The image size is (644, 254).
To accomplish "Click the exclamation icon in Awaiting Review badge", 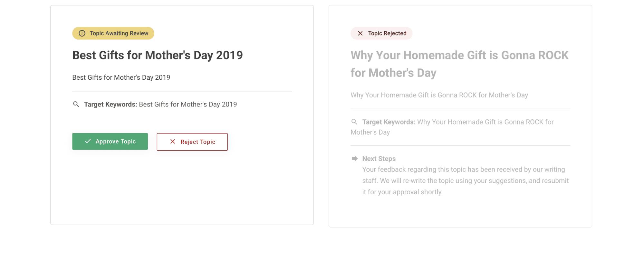I will 82,33.
